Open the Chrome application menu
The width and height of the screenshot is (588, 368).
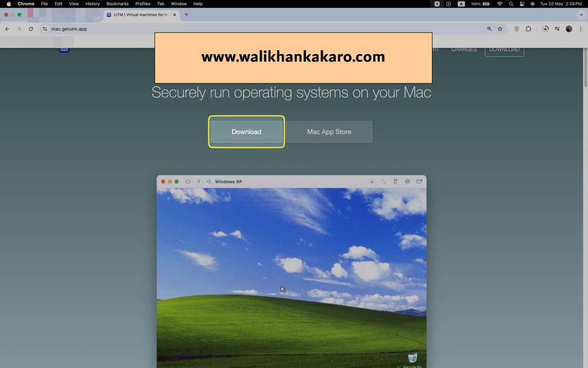coord(26,4)
